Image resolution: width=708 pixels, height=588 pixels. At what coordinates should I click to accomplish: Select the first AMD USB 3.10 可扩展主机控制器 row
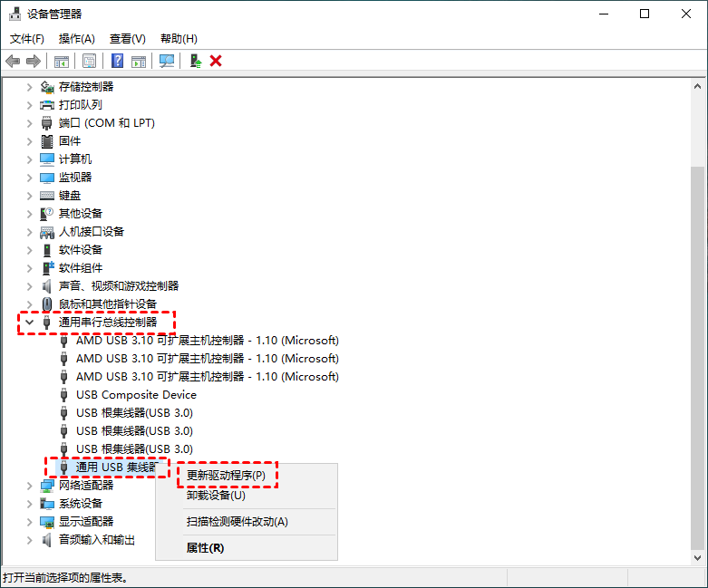pyautogui.click(x=208, y=341)
